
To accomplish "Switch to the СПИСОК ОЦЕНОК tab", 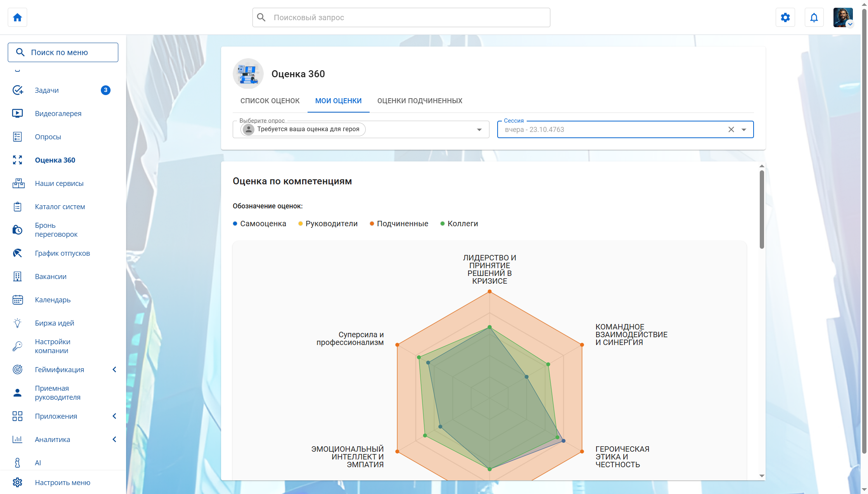I will [270, 101].
